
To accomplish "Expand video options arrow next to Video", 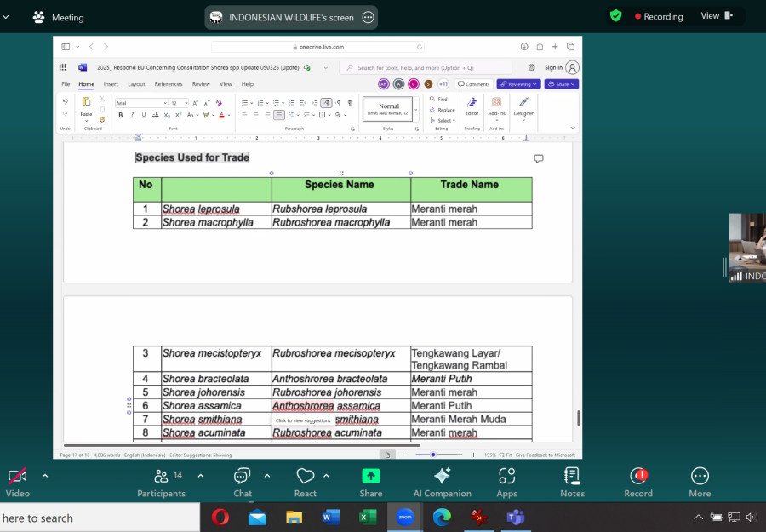I will 45,476.
